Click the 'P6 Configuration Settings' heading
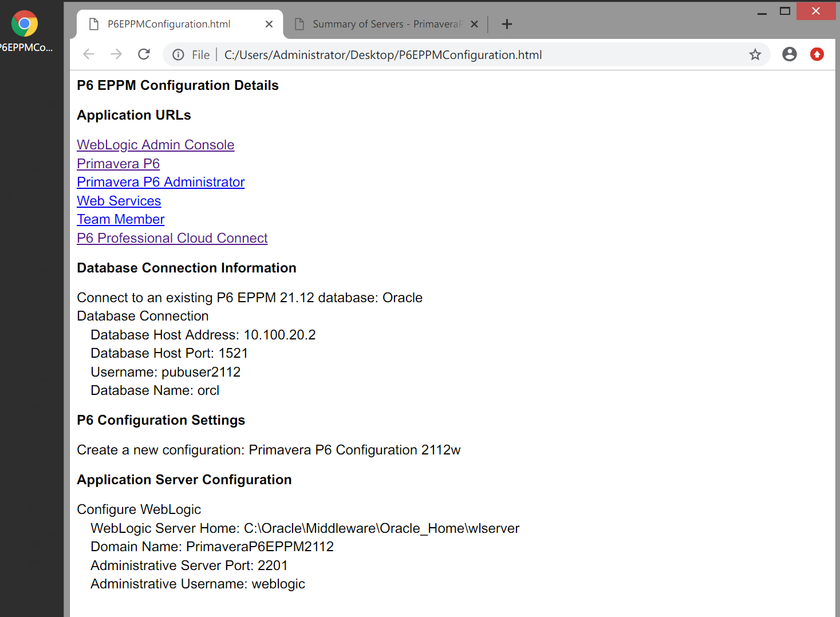The width and height of the screenshot is (840, 617). pyautogui.click(x=161, y=420)
